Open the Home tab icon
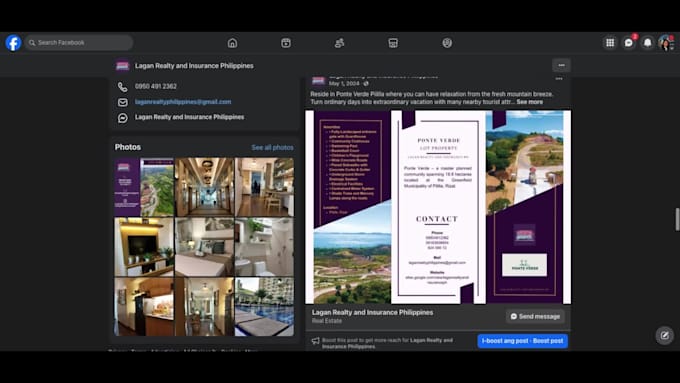680x383 pixels. pyautogui.click(x=232, y=43)
